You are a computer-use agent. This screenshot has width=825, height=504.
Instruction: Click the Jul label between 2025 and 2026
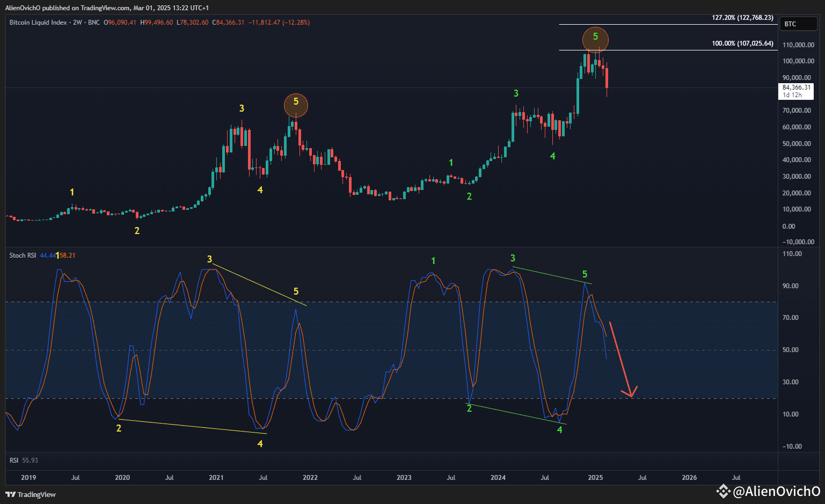(x=643, y=478)
